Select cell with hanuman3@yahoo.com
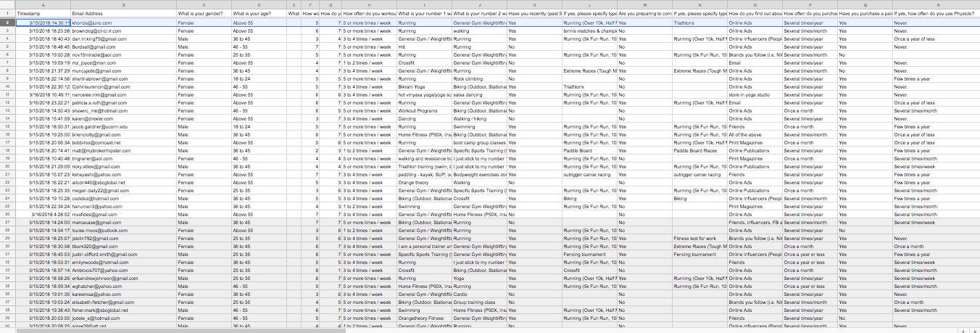This screenshot has height=333, width=980. [x=122, y=207]
